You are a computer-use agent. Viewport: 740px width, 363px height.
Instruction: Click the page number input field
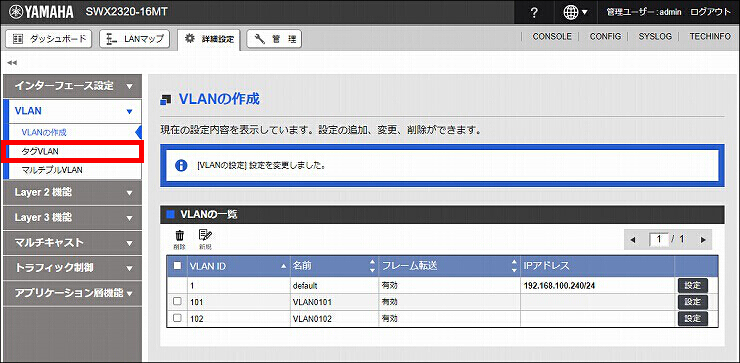[x=659, y=239]
